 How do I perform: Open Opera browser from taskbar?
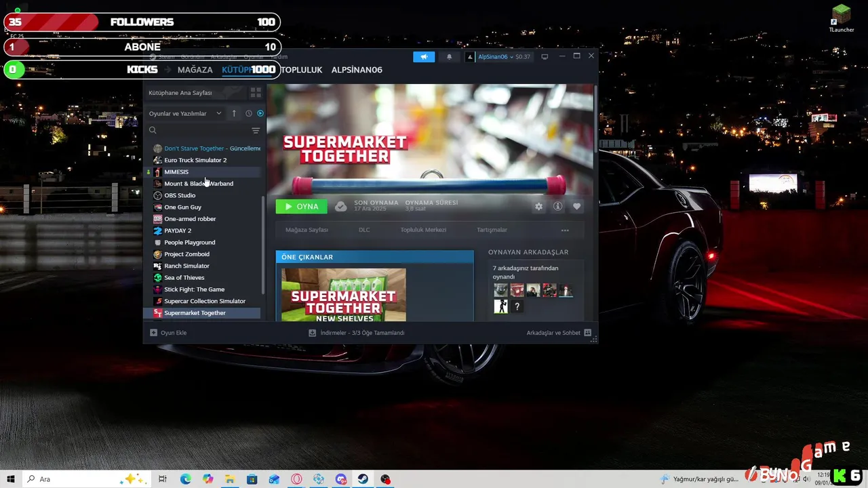[x=296, y=479]
